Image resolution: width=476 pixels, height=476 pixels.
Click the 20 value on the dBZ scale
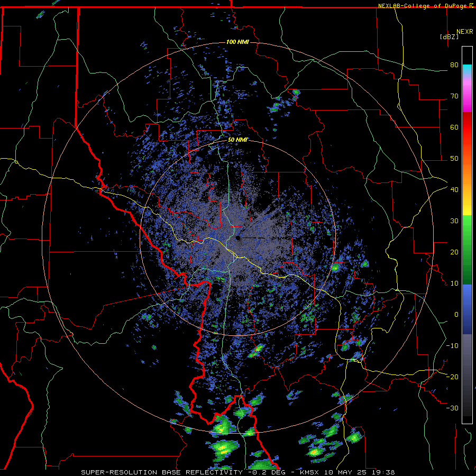click(454, 252)
